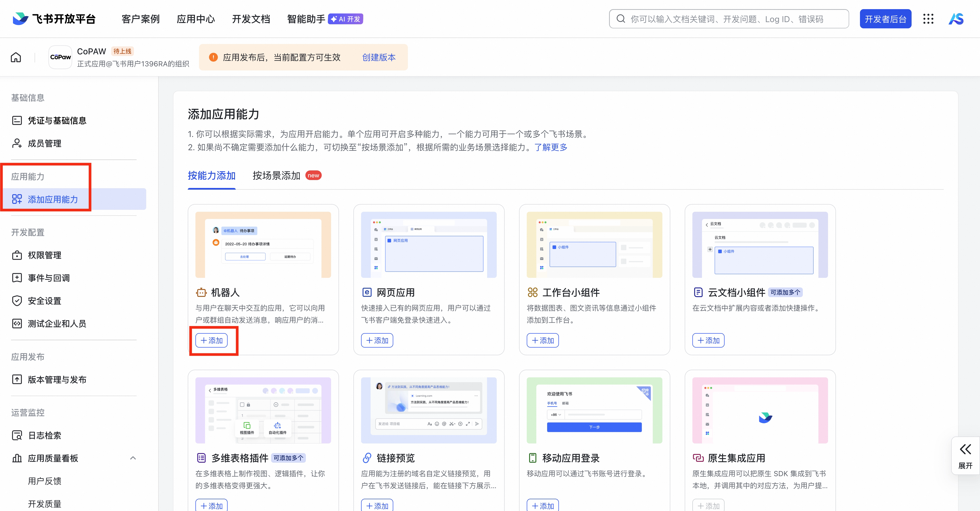This screenshot has height=511, width=980.
Task: Add the 机器人 capability
Action: 212,340
